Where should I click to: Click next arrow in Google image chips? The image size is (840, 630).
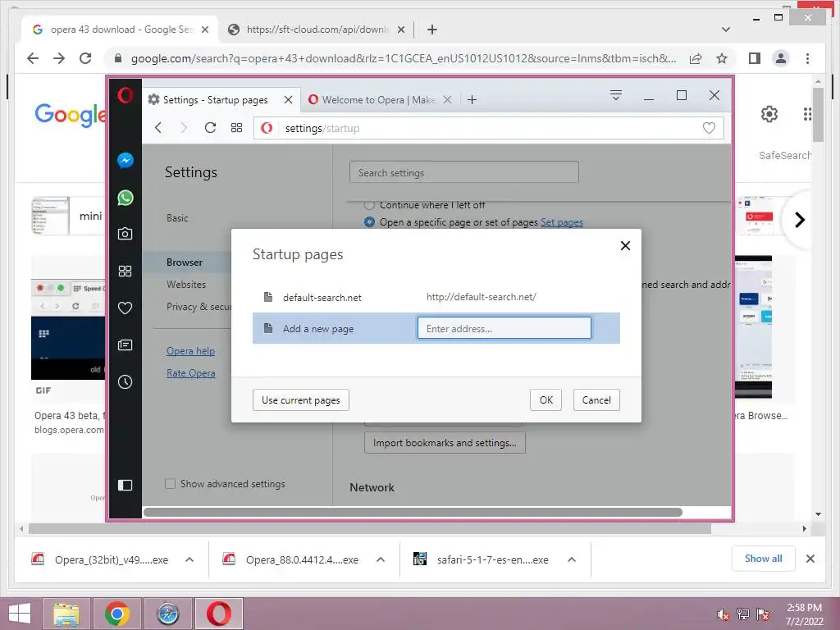(x=799, y=220)
